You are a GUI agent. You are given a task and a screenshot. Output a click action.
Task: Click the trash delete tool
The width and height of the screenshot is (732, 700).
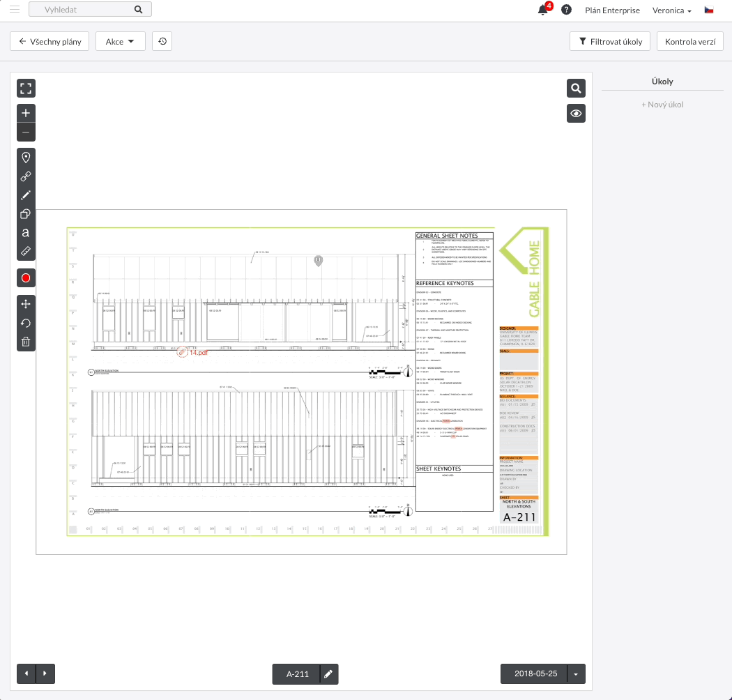(x=26, y=342)
